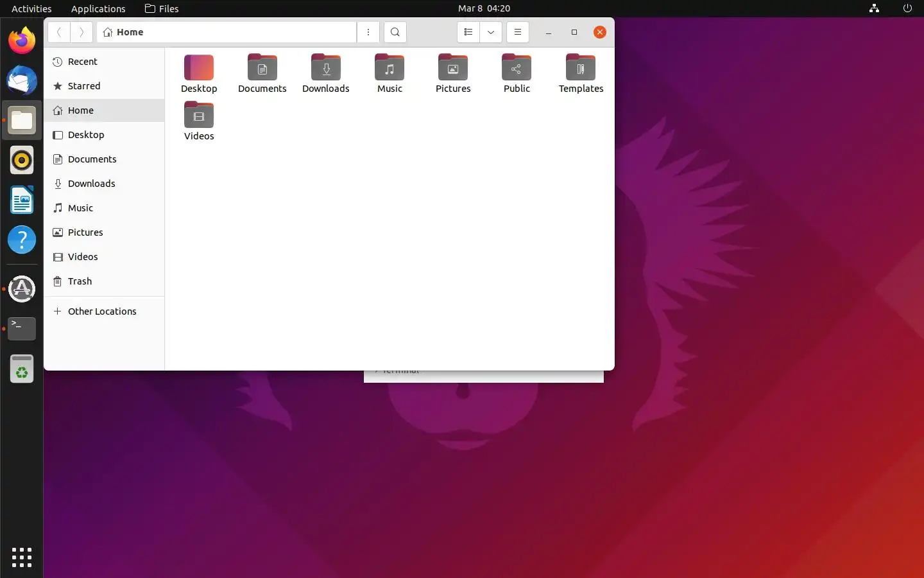Select Recent in the sidebar

pyautogui.click(x=104, y=62)
